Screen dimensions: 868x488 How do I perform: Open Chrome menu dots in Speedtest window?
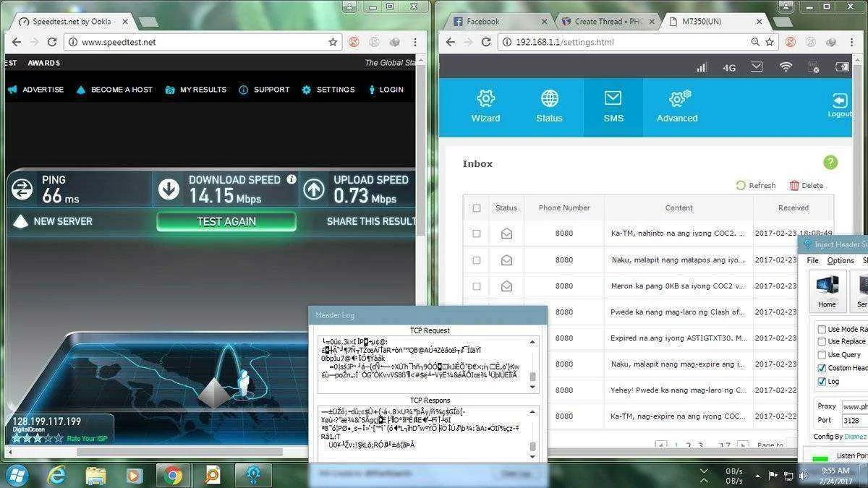(415, 42)
